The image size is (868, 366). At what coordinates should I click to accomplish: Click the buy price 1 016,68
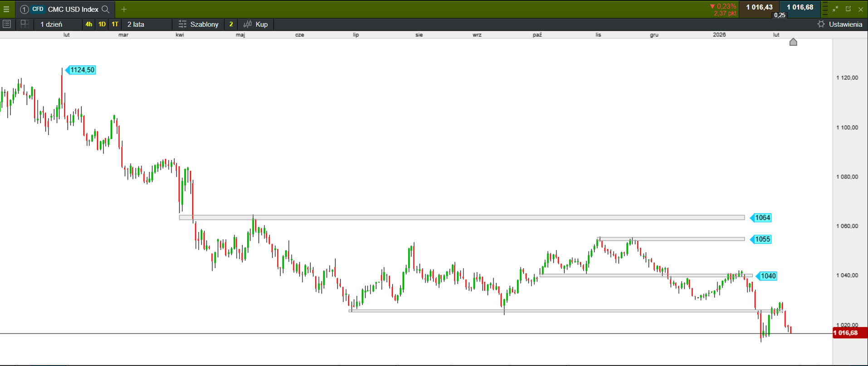pyautogui.click(x=800, y=7)
